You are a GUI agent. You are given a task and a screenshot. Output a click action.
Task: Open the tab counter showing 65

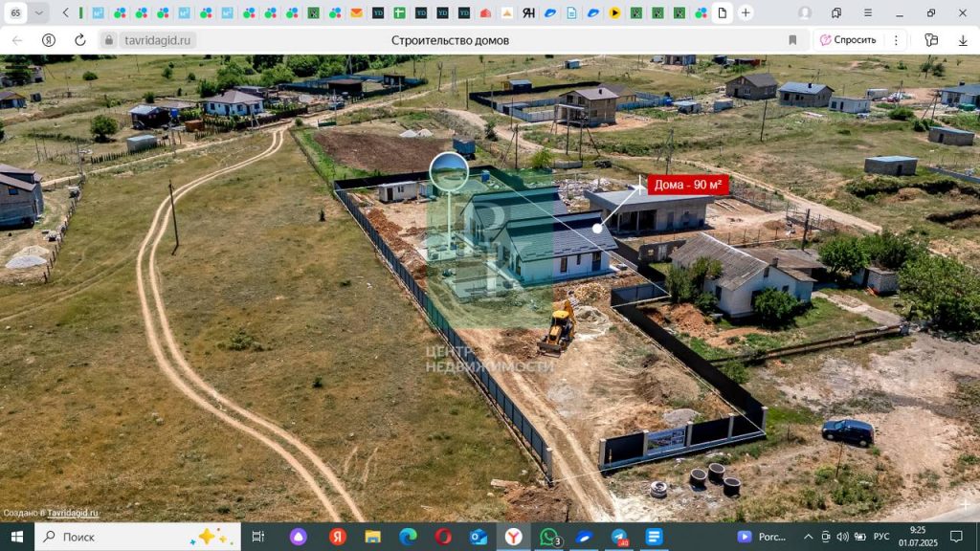pos(15,12)
